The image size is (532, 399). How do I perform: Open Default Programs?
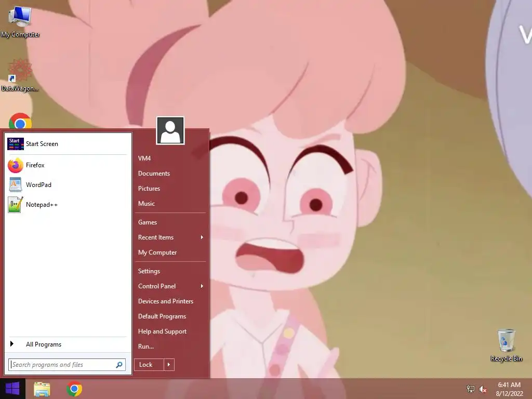170,316
